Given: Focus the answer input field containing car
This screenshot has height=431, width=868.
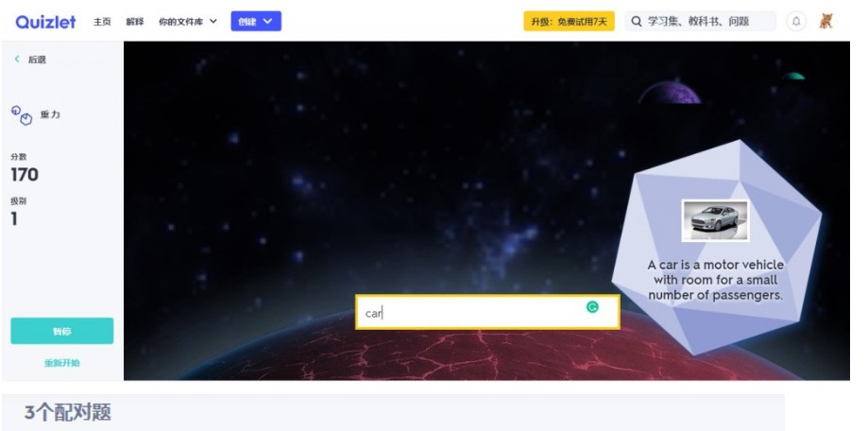Looking at the screenshot, I should pos(487,313).
